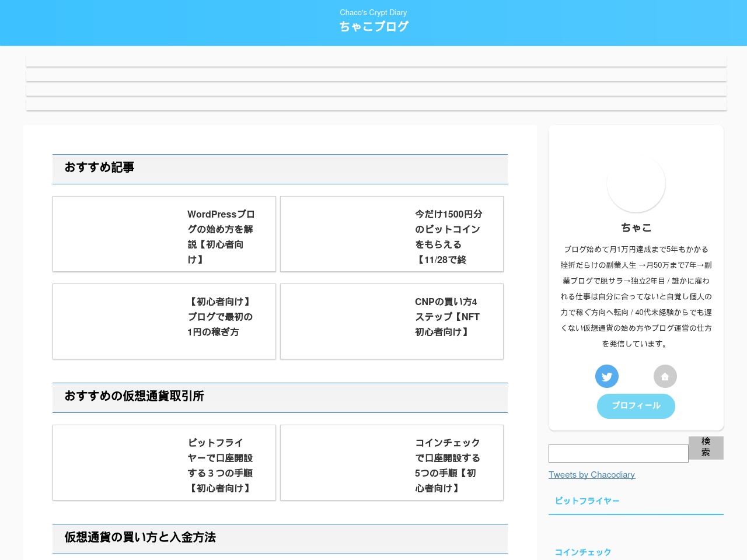Click the round profile avatar image
Screen dimensions: 747x560
pos(636,183)
